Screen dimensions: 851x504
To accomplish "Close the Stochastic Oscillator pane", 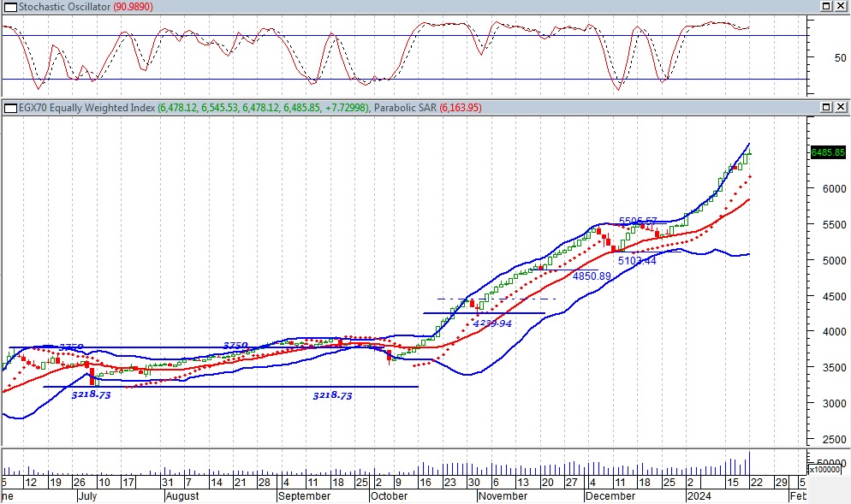I will click(841, 5).
